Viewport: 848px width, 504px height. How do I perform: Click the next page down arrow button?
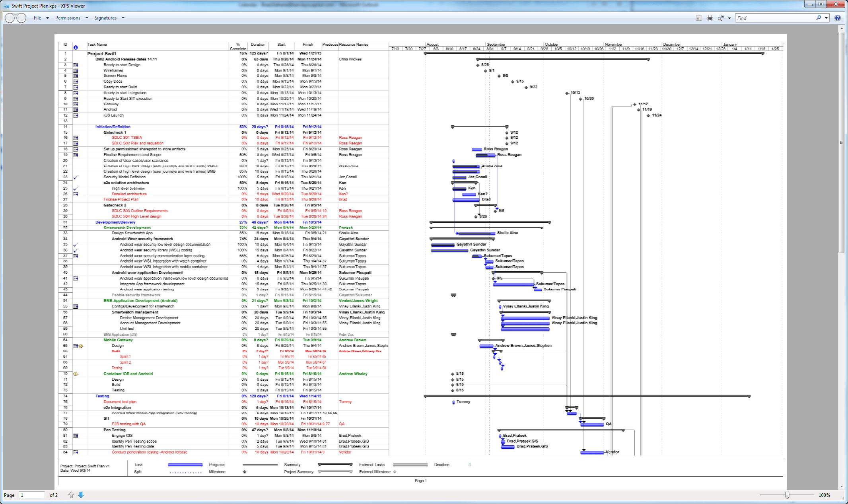click(x=81, y=495)
